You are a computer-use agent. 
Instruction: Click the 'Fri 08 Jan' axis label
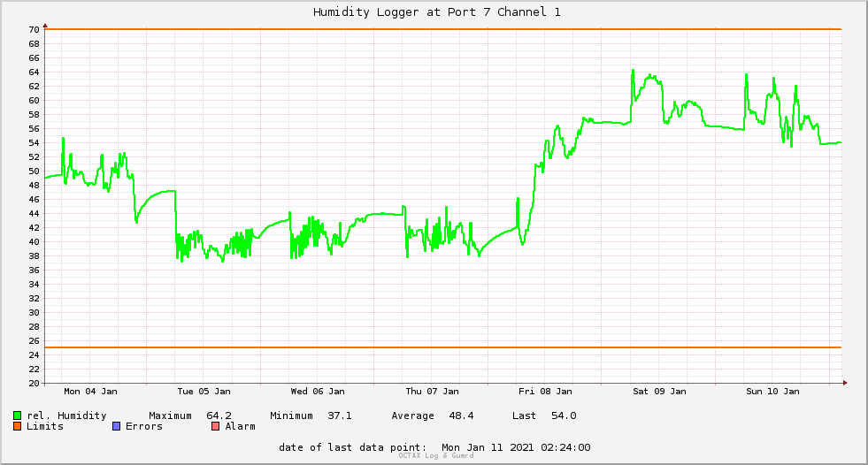[545, 392]
